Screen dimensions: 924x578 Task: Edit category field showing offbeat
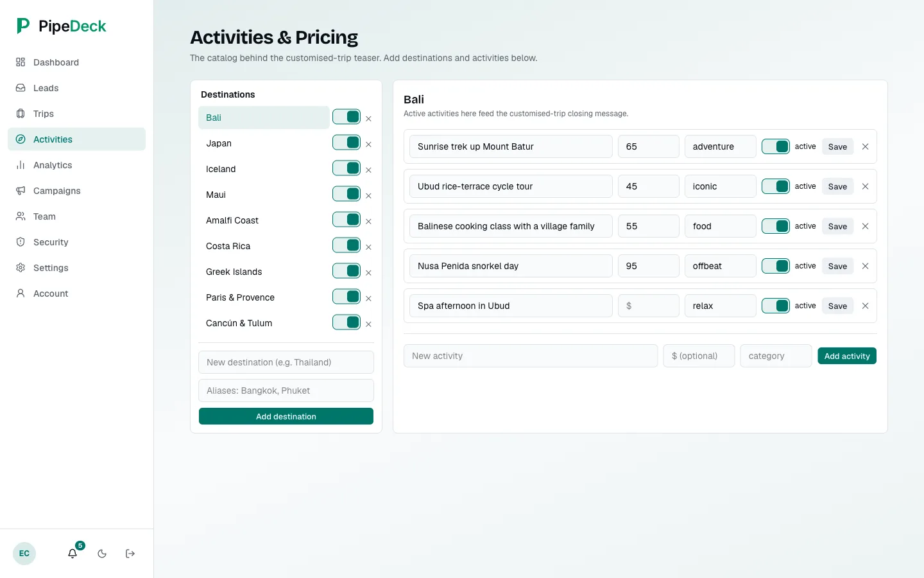[720, 266]
